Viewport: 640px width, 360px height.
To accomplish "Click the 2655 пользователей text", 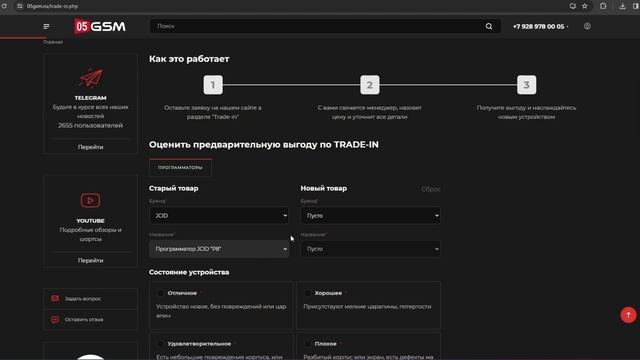I will (90, 125).
